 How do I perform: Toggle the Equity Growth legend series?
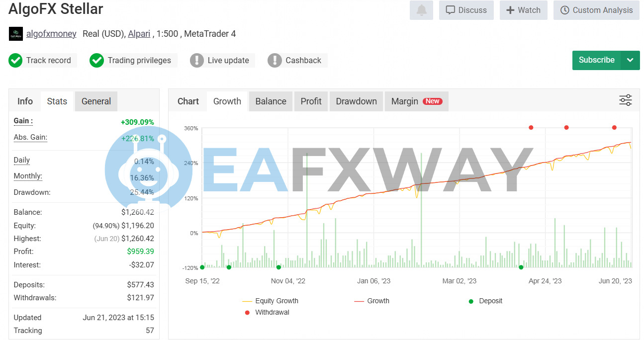tap(271, 301)
